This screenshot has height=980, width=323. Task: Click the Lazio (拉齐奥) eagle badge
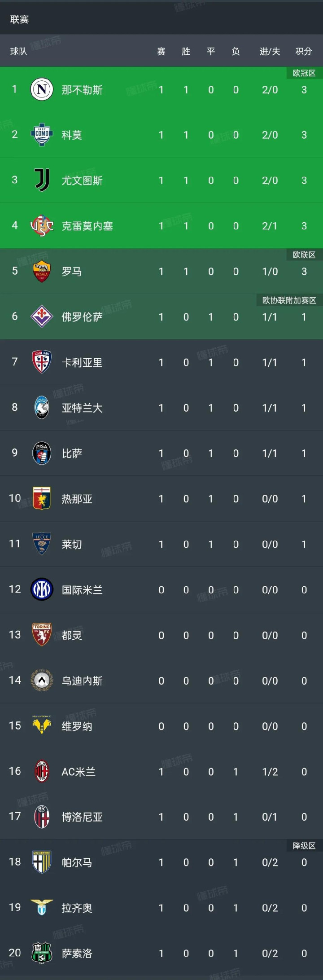(x=42, y=907)
